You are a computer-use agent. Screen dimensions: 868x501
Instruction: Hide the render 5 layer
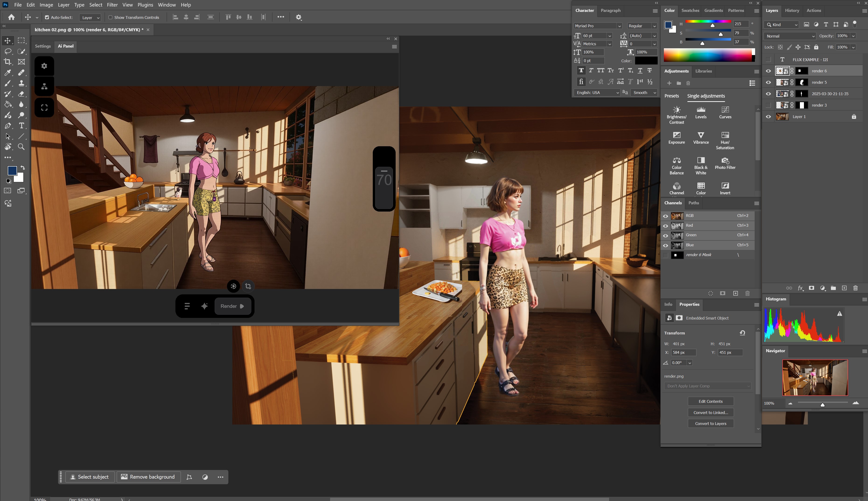pyautogui.click(x=768, y=83)
